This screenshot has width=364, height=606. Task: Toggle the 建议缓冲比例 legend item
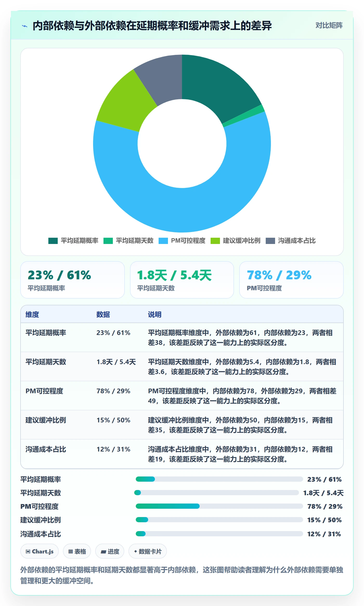[x=235, y=241]
